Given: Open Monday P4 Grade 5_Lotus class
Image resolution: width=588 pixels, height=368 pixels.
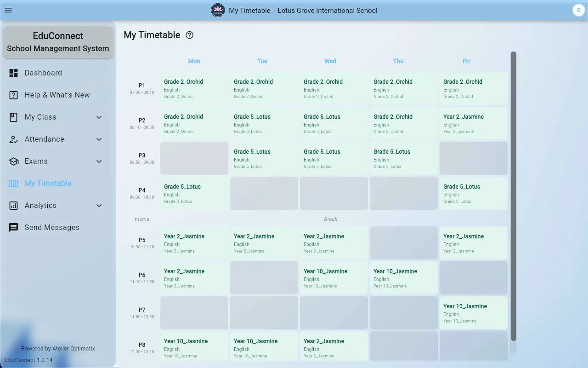Looking at the screenshot, I should (194, 193).
